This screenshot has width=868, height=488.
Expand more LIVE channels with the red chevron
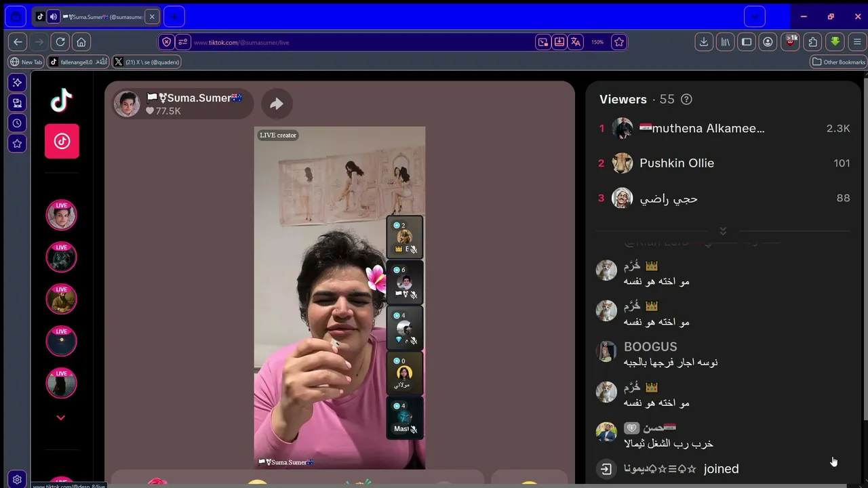(x=61, y=418)
